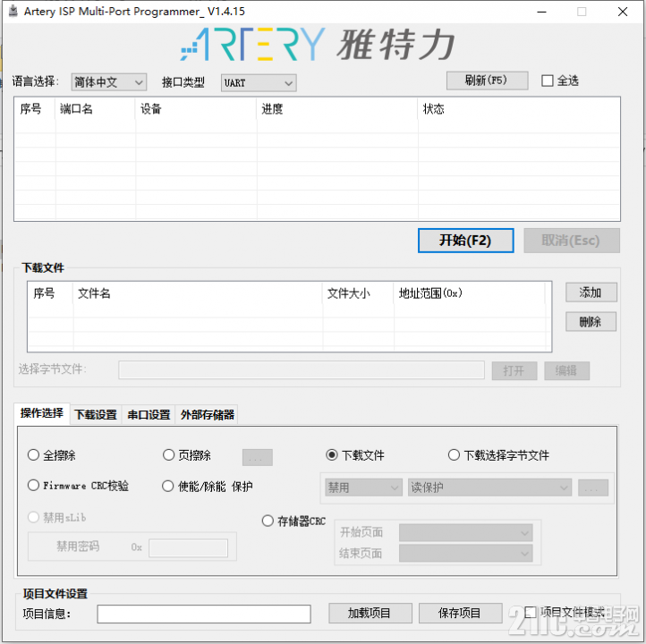This screenshot has height=644, width=646.
Task: Open the 开始页面 dropdown
Action: [465, 533]
